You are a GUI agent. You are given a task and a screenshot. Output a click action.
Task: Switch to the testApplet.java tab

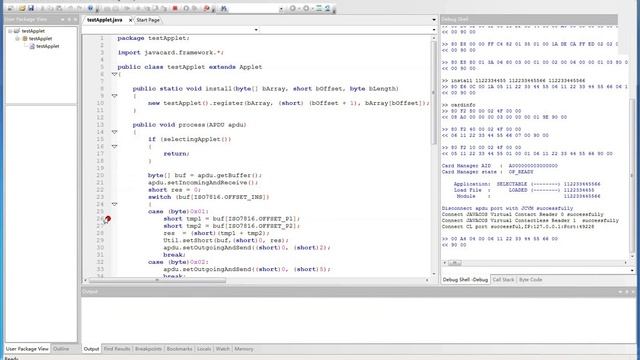point(104,20)
